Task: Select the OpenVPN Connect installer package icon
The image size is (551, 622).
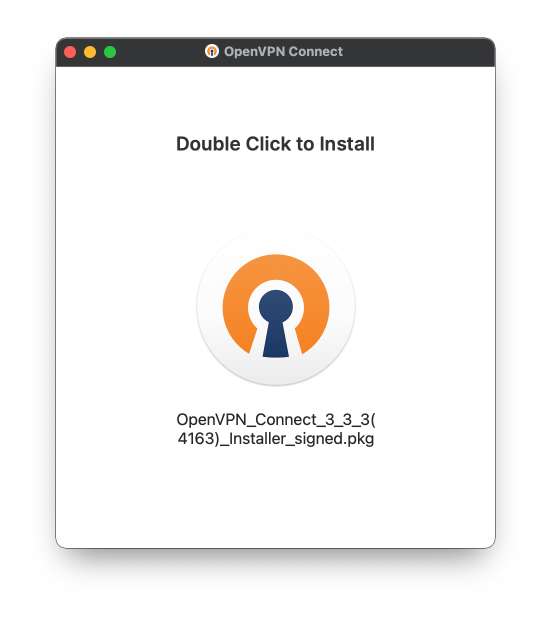Action: click(x=276, y=308)
